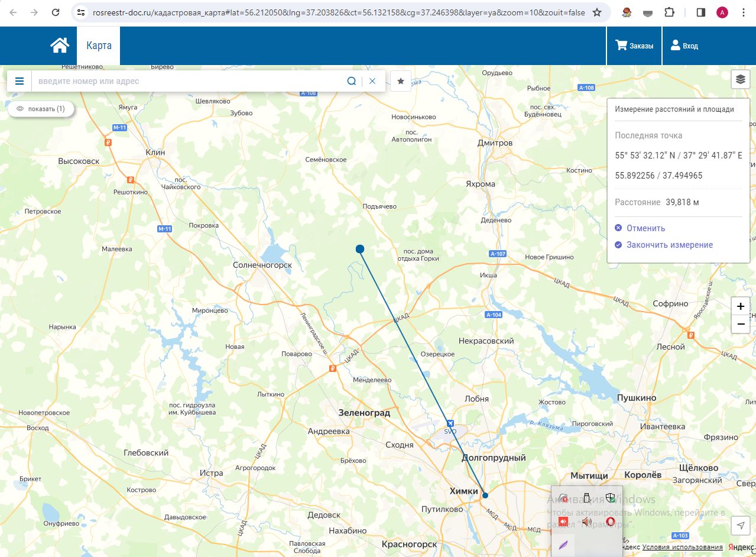
Task: Open the Chrome three-dot menu
Action: tap(743, 12)
